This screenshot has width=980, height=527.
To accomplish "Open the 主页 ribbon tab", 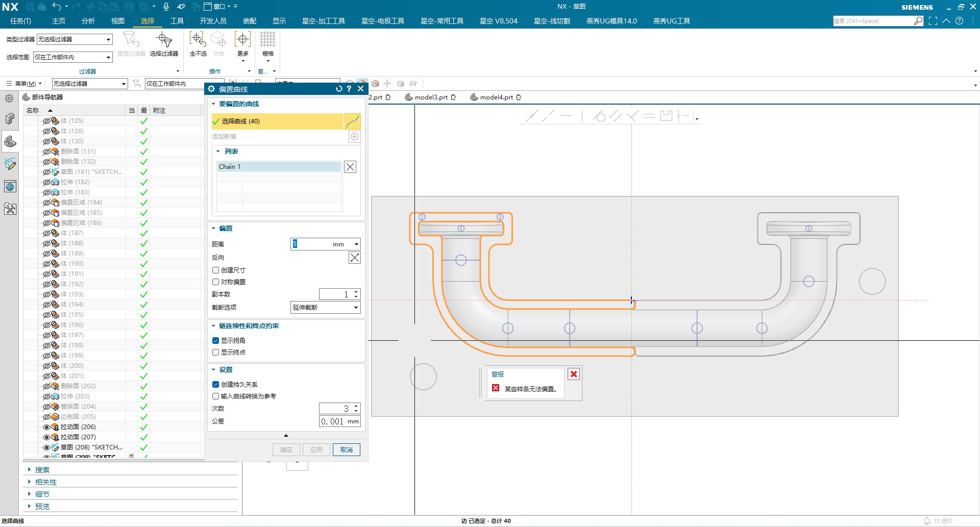I will [x=59, y=21].
